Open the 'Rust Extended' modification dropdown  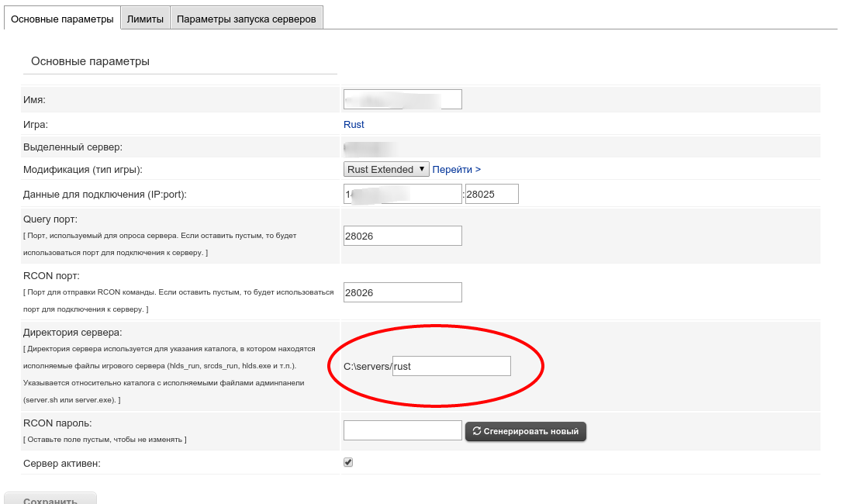(386, 169)
